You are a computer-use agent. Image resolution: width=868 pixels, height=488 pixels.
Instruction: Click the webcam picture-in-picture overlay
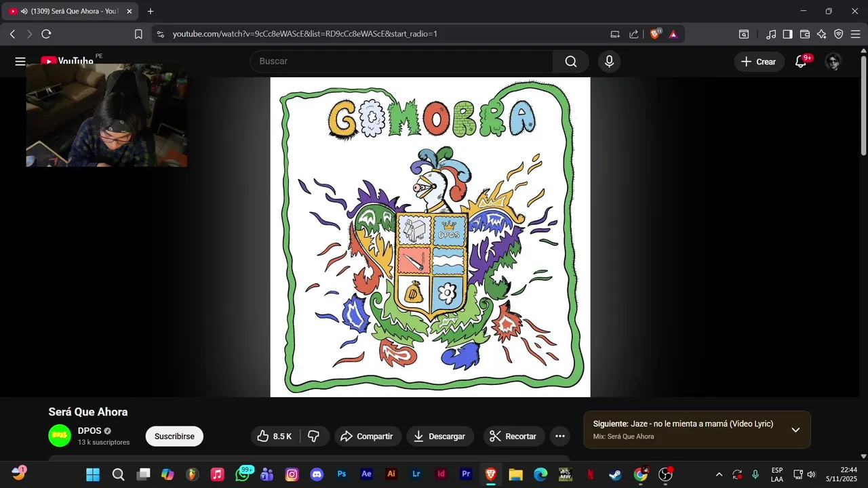[x=106, y=115]
